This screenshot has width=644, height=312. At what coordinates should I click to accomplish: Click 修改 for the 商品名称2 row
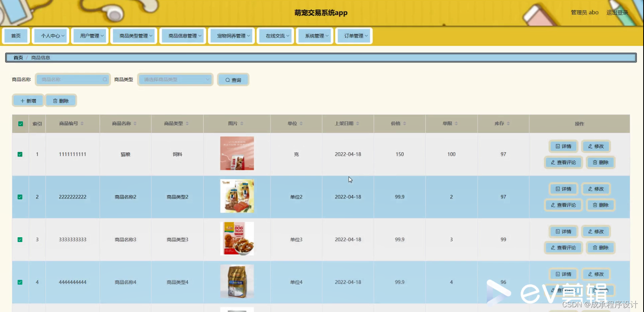click(596, 189)
